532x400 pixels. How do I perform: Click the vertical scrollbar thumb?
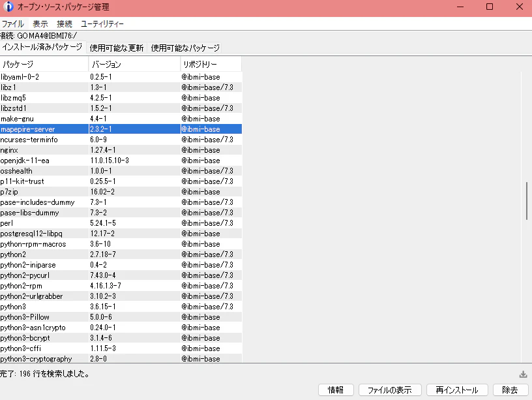click(527, 201)
